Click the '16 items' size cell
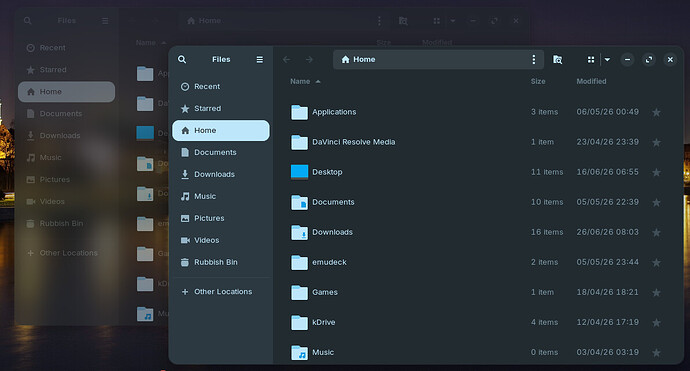Viewport: 690px width, 371px height. (x=547, y=232)
